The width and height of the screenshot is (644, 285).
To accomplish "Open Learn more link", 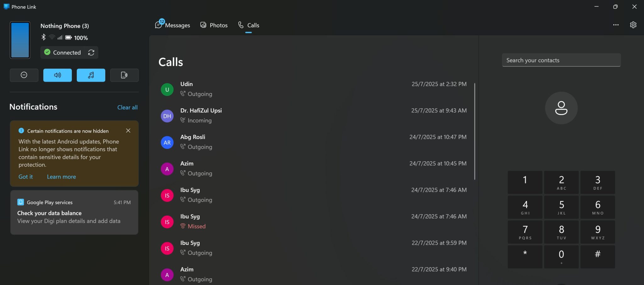I will coord(61,177).
